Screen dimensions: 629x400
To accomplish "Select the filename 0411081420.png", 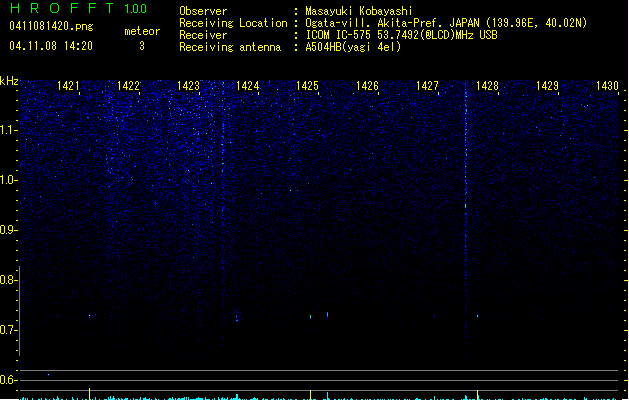I will (x=51, y=26).
